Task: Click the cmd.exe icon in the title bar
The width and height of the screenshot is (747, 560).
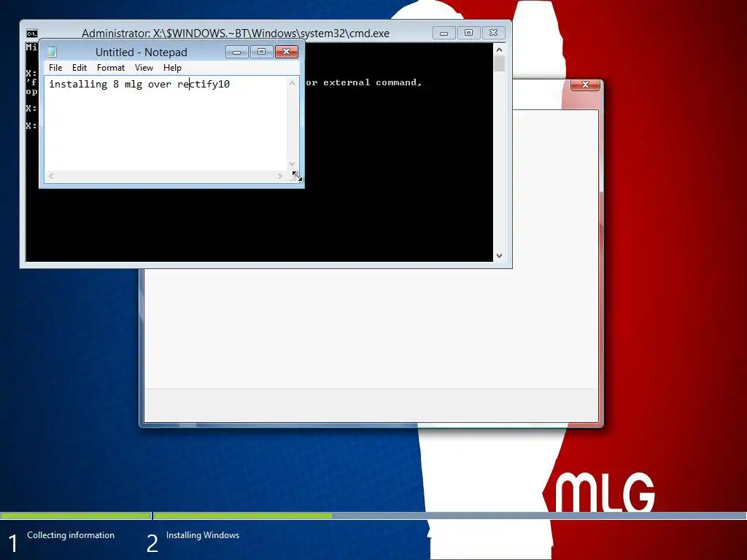Action: tap(32, 34)
